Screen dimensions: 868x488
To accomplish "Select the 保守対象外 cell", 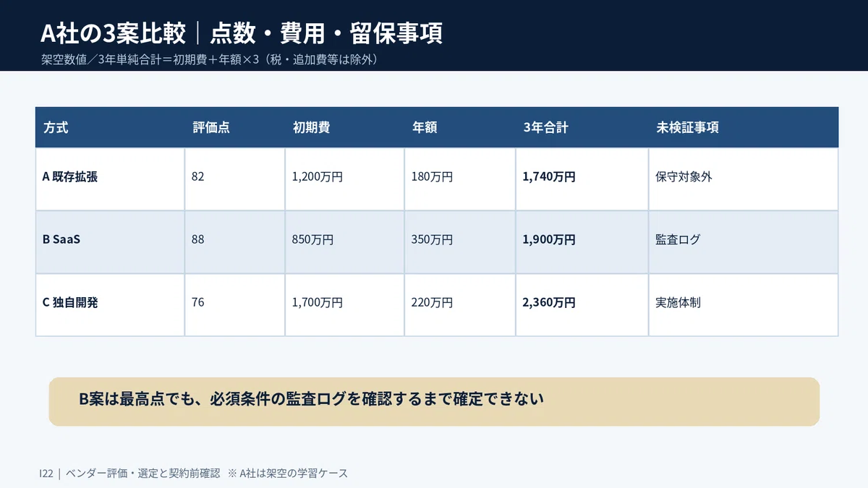I will (744, 179).
